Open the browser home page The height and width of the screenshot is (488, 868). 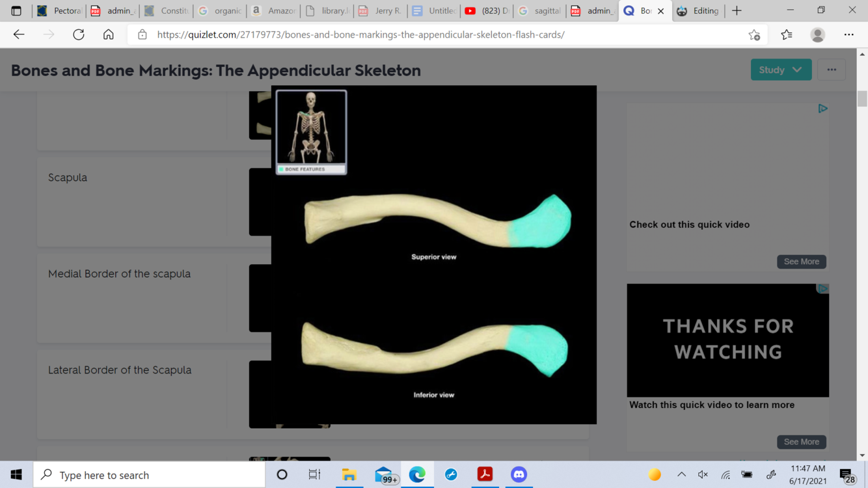pyautogui.click(x=109, y=34)
